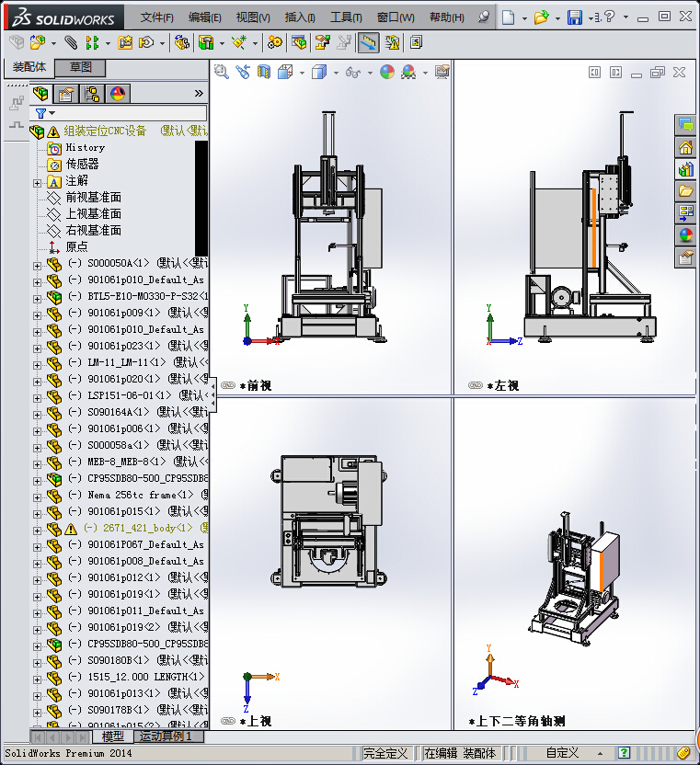This screenshot has width=700, height=765.
Task: Expand the LM-11_LM-11<1> component node
Action: (x=37, y=365)
